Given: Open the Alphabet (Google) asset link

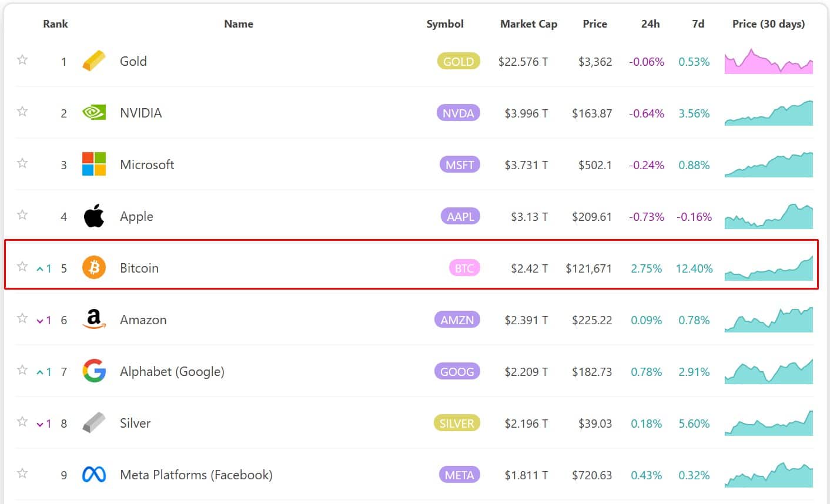Looking at the screenshot, I should (x=172, y=371).
